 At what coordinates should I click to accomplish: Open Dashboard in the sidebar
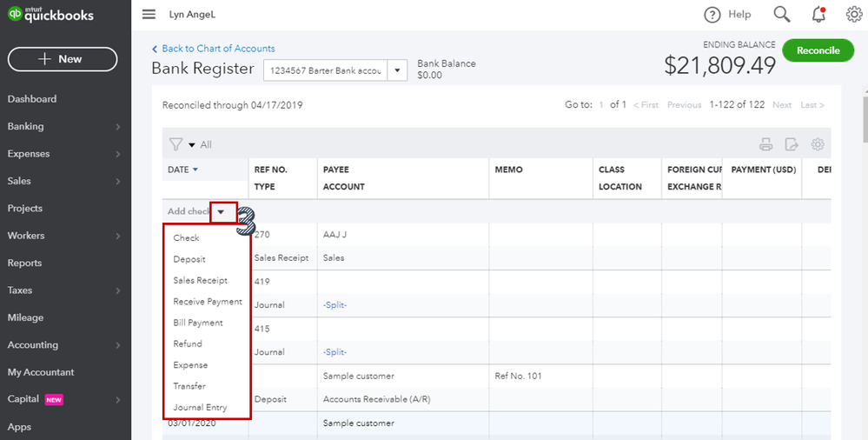[x=32, y=99]
